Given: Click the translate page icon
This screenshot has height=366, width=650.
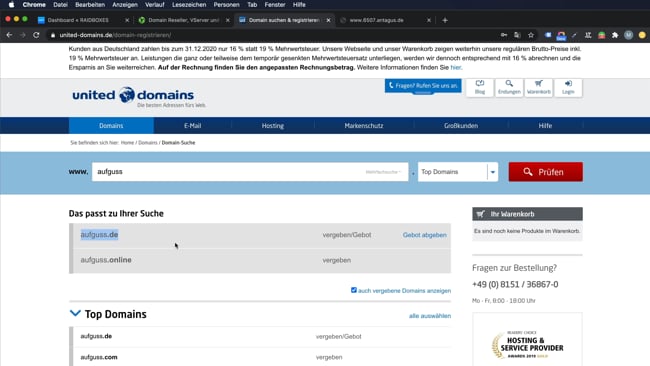Looking at the screenshot, I should [517, 35].
